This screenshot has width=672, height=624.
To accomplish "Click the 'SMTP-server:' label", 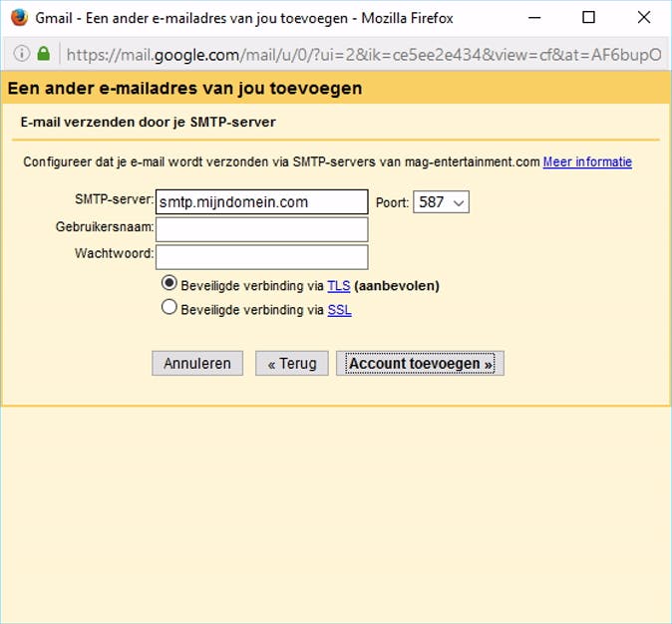I will (x=114, y=199).
